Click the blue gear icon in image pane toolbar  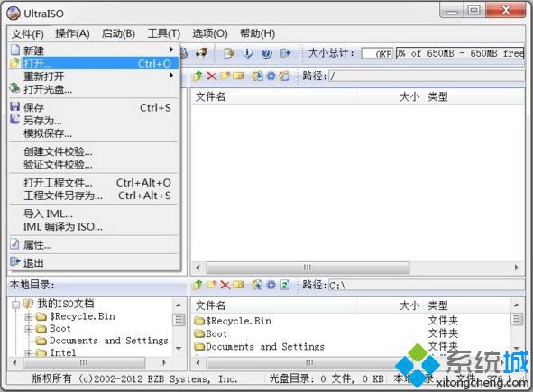[x=271, y=76]
